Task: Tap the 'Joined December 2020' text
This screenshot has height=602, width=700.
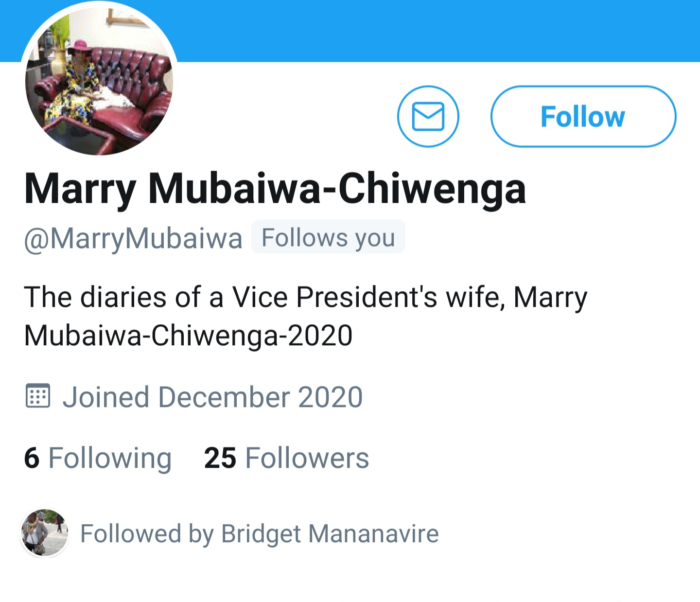Action: coord(212,397)
